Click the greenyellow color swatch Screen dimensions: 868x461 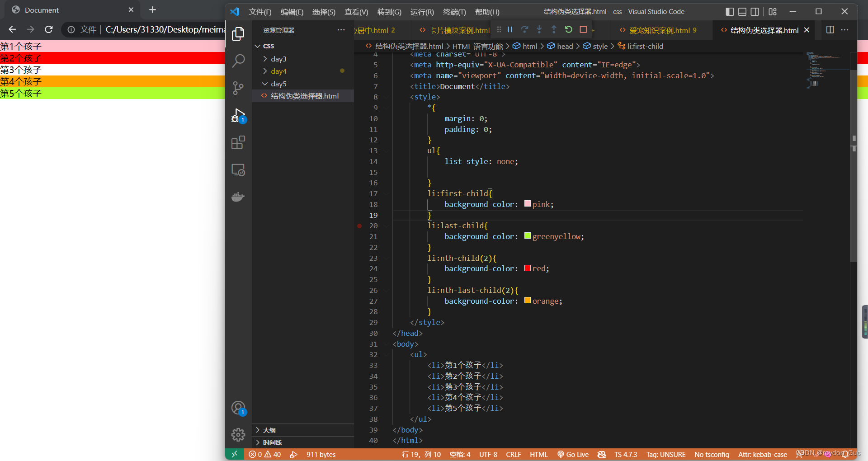527,236
